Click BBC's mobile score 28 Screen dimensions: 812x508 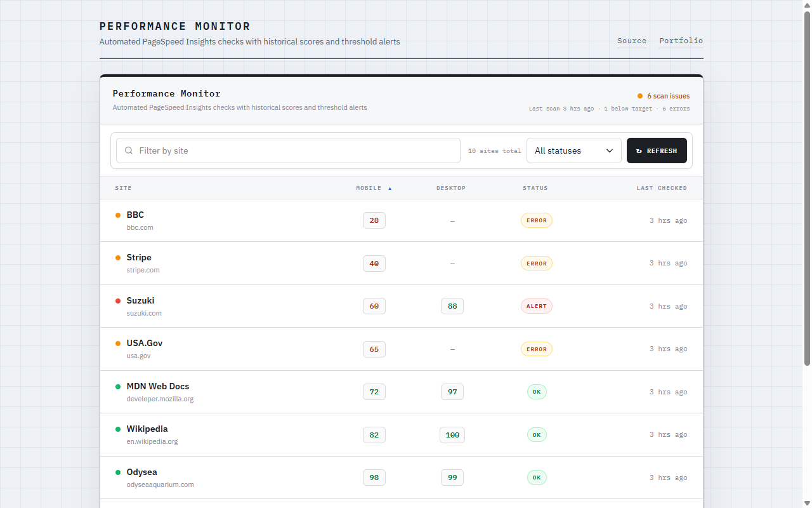(374, 220)
